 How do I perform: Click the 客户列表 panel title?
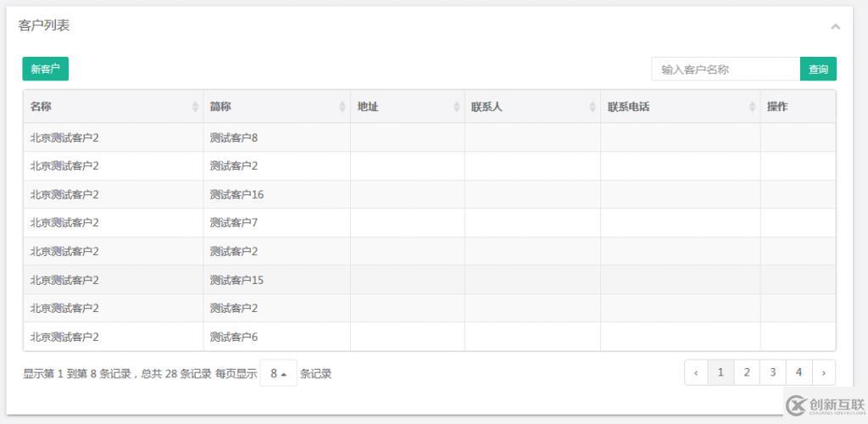(44, 25)
